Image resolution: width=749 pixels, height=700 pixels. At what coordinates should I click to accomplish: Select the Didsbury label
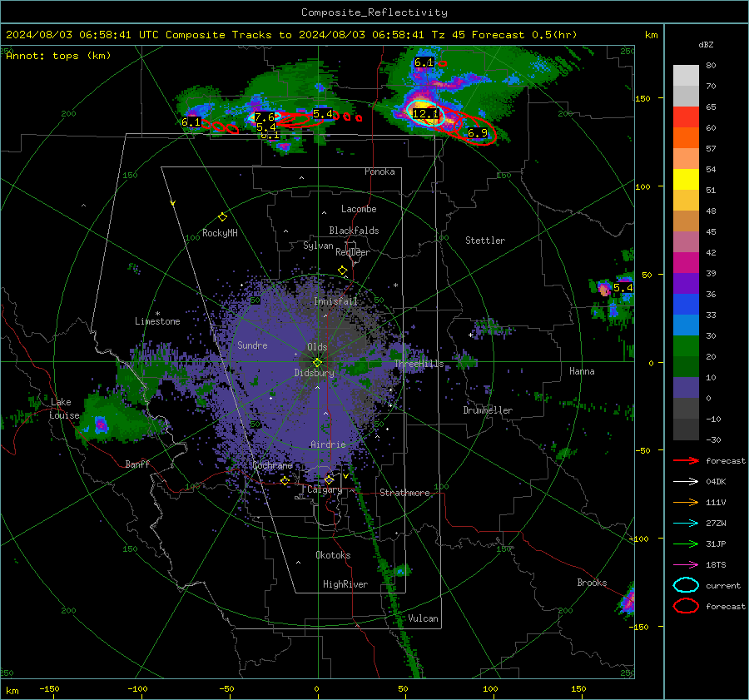coord(314,373)
